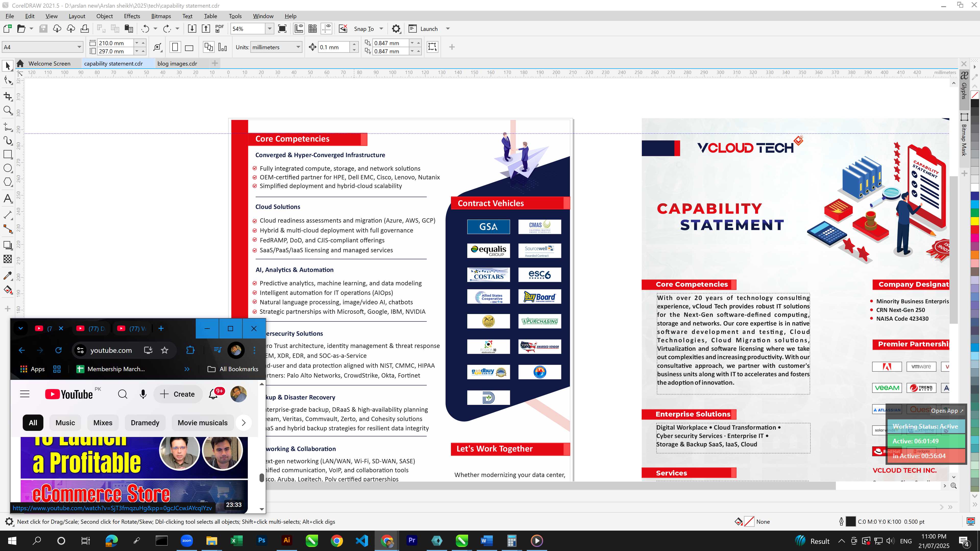Create a new document icon

pos(7,29)
